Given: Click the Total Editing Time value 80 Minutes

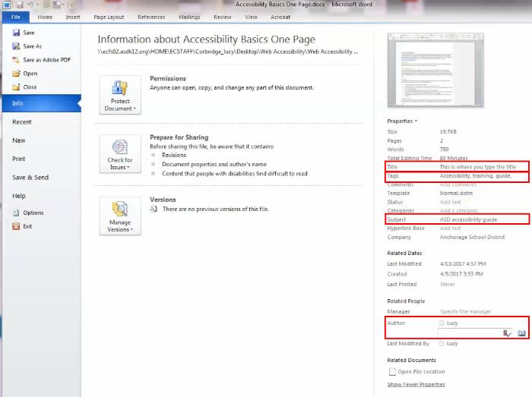Looking at the screenshot, I should pyautogui.click(x=454, y=158).
